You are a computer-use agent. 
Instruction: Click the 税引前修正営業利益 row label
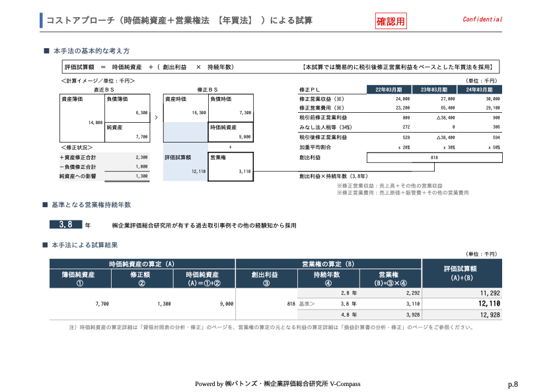pyautogui.click(x=323, y=117)
